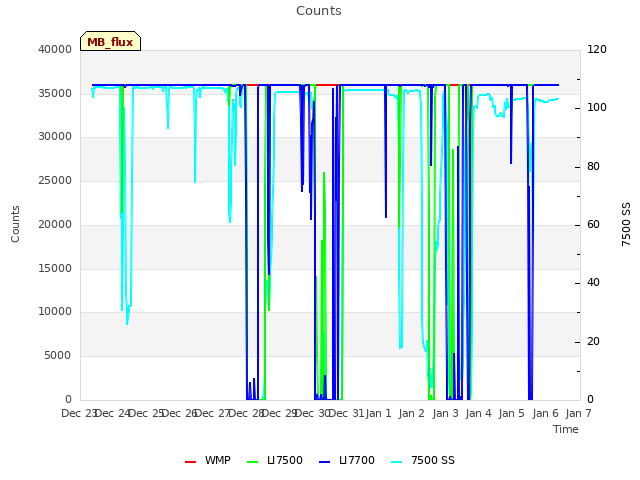The height and width of the screenshot is (480, 640).
Task: Click the Counts chart title
Action: tap(319, 11)
